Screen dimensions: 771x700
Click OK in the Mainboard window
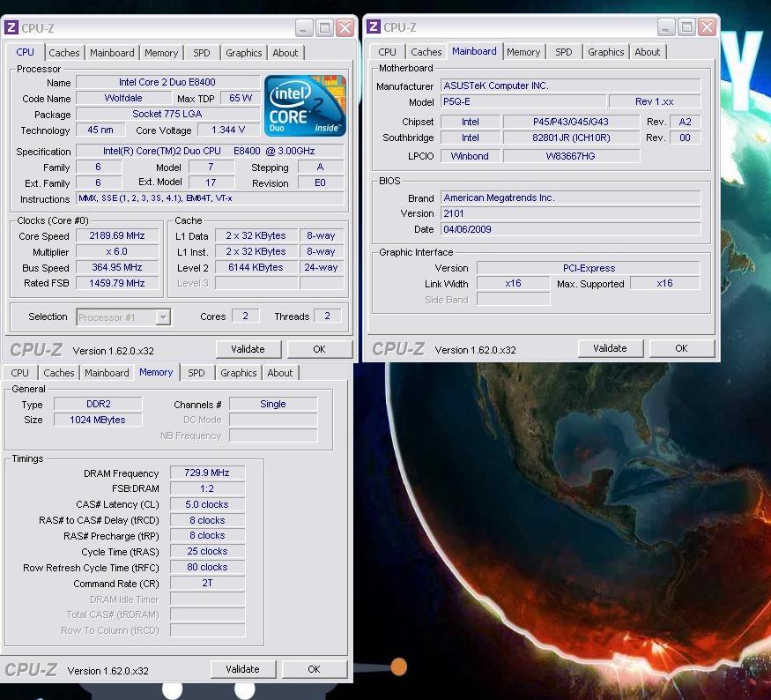pyautogui.click(x=681, y=348)
